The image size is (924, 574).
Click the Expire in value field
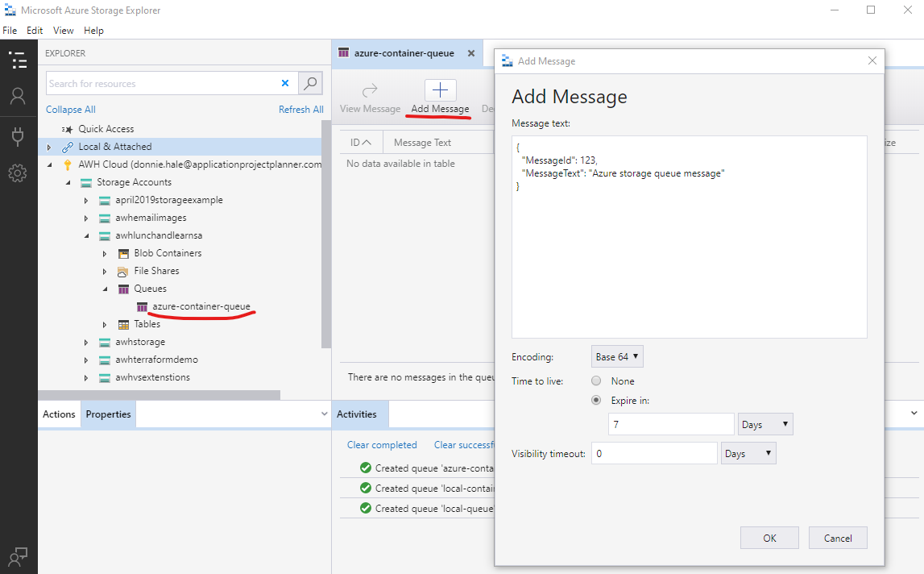[x=671, y=424]
